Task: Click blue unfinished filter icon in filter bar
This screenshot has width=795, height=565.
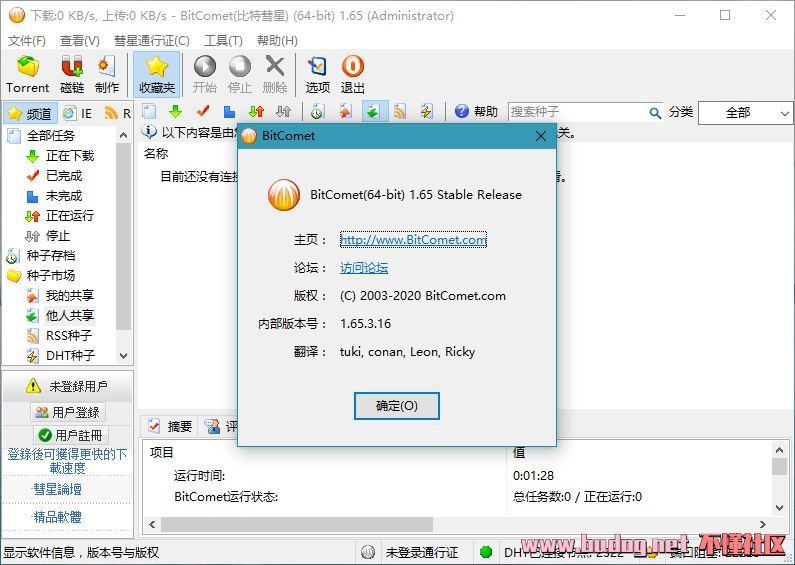Action: pyautogui.click(x=230, y=111)
